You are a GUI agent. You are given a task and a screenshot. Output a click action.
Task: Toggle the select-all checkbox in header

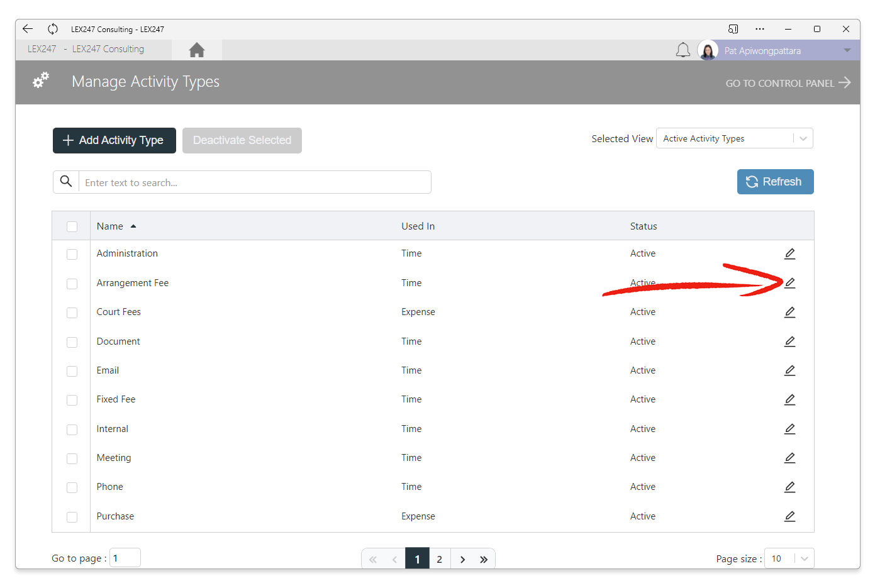point(72,226)
